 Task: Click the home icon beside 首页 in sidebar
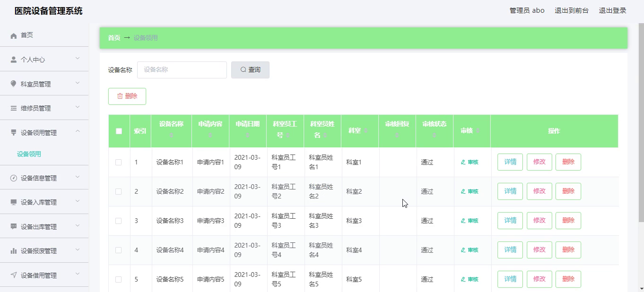(14, 35)
